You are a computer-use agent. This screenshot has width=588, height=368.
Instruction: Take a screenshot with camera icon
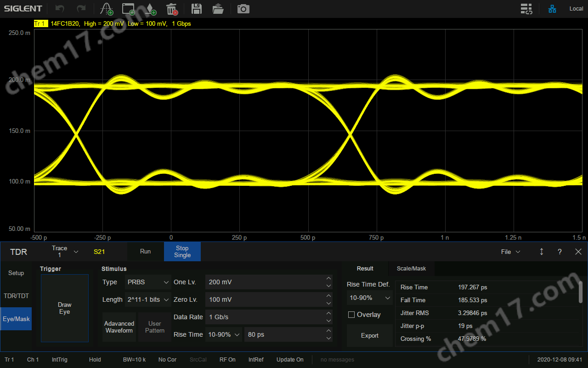pyautogui.click(x=243, y=9)
